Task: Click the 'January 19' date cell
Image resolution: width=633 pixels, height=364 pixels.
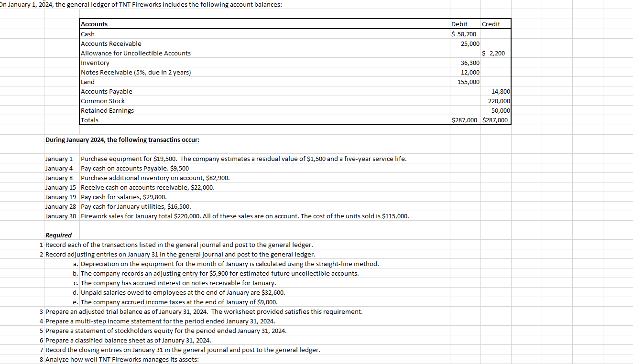Action: [61, 197]
